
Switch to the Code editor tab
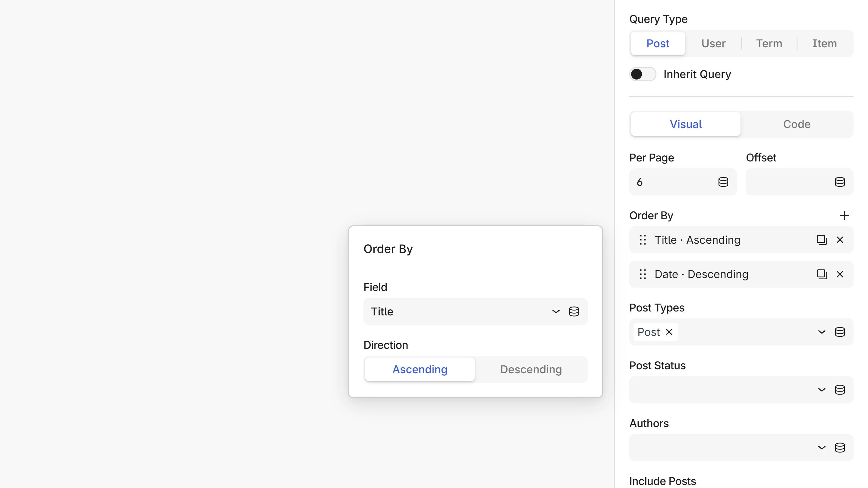pyautogui.click(x=797, y=124)
